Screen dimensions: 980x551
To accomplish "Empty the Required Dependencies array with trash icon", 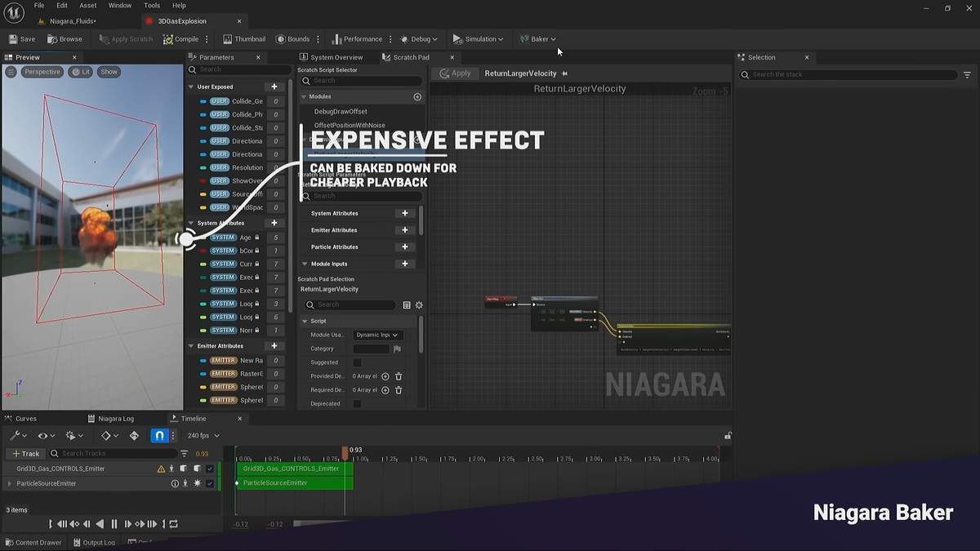I will tap(399, 390).
